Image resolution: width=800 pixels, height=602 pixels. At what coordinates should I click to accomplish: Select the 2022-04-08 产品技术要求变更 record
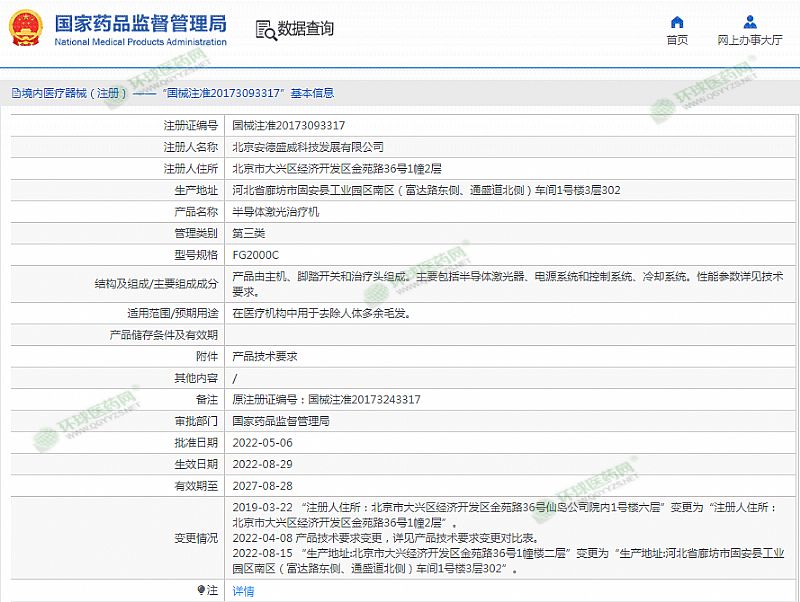click(386, 538)
